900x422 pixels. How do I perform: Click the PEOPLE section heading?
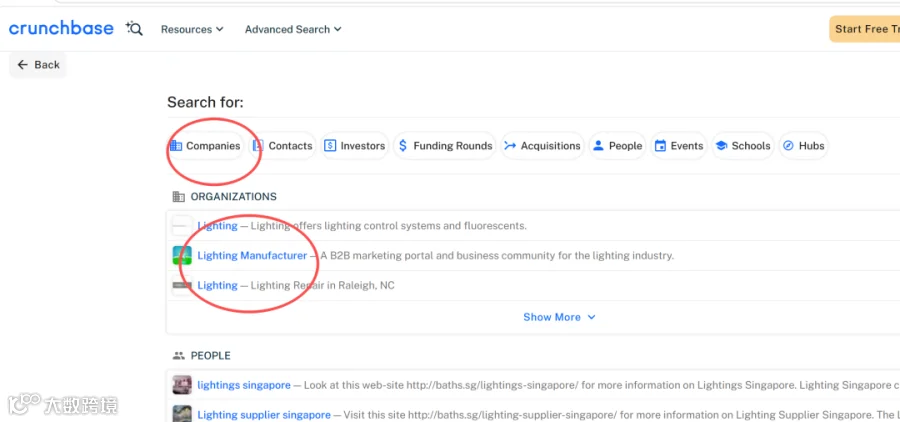pyautogui.click(x=211, y=355)
